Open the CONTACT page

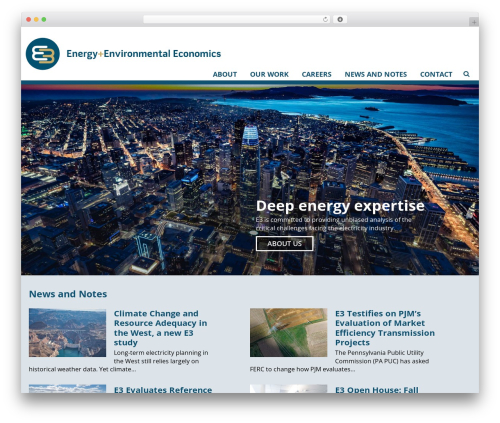pyautogui.click(x=436, y=74)
